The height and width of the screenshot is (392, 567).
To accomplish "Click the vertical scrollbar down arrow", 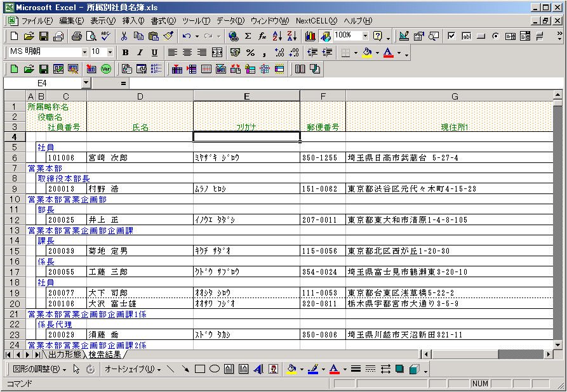I will (x=557, y=346).
